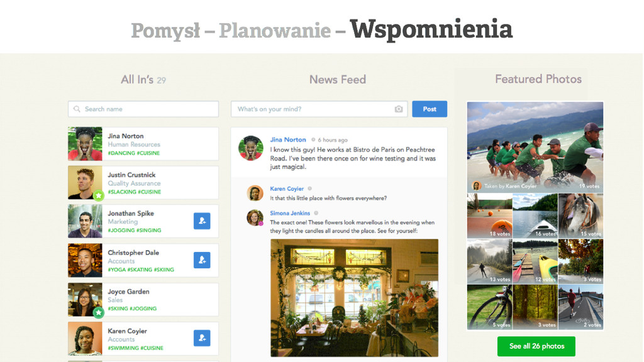Click the add-person icon next to Jonathan Spike
This screenshot has width=644, height=362.
[x=202, y=221]
